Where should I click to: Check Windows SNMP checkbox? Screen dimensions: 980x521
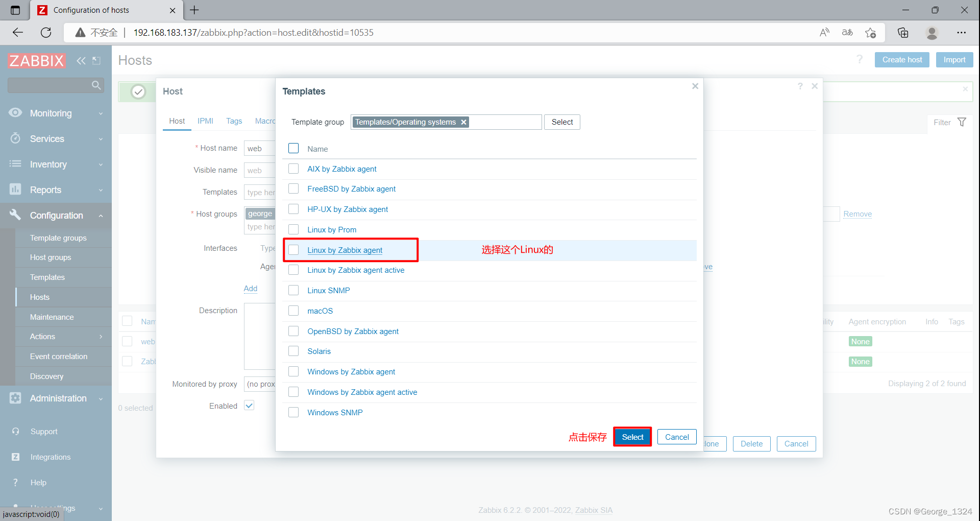click(293, 412)
